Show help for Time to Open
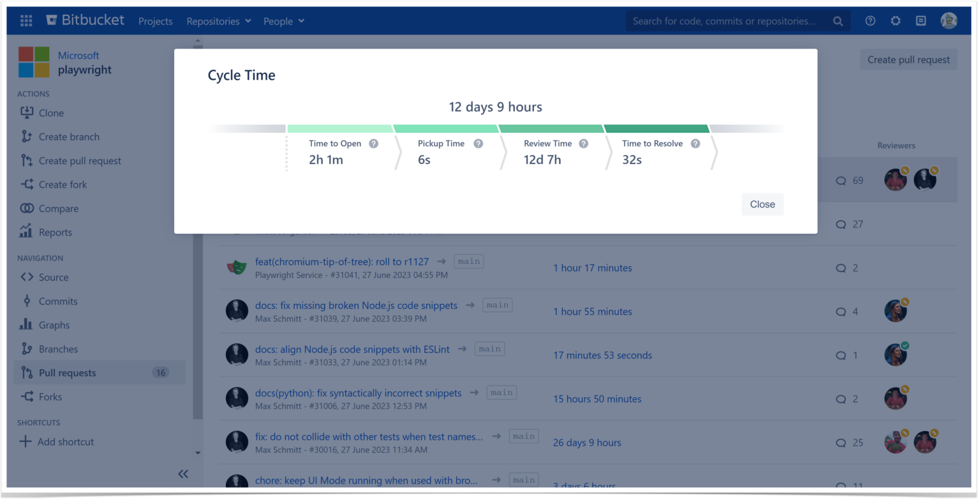This screenshot has height=500, width=980. point(374,144)
